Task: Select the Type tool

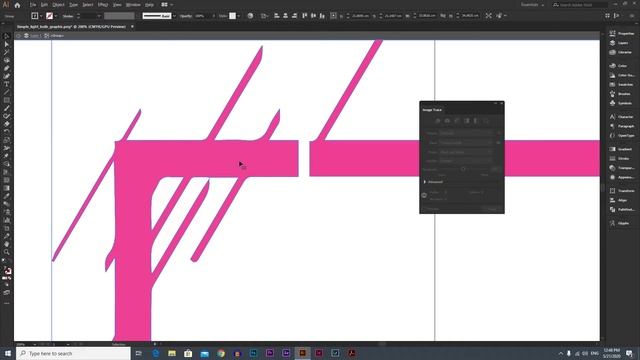Action: point(7,84)
